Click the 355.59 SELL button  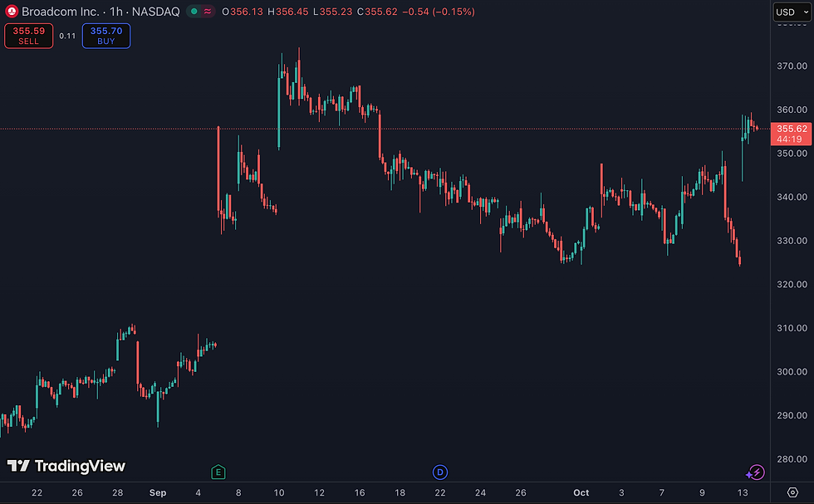pyautogui.click(x=28, y=36)
